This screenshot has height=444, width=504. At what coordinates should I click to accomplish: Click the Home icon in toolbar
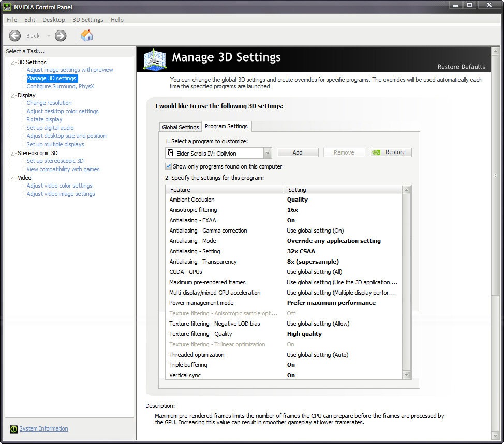(87, 36)
